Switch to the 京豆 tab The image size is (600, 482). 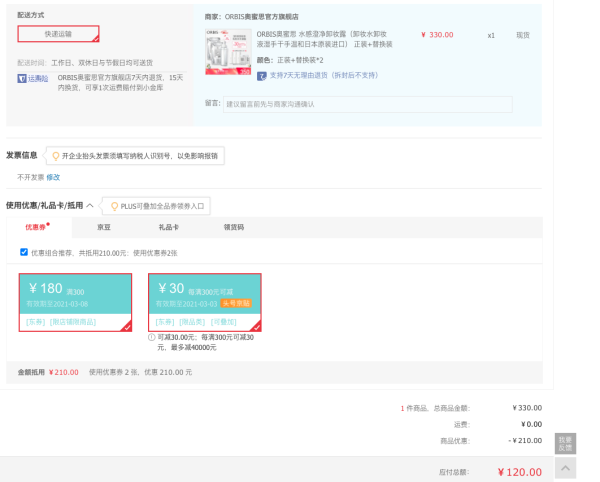point(104,227)
